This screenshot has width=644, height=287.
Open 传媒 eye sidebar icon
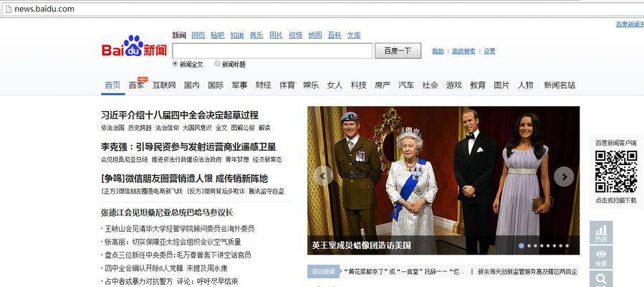(601, 257)
